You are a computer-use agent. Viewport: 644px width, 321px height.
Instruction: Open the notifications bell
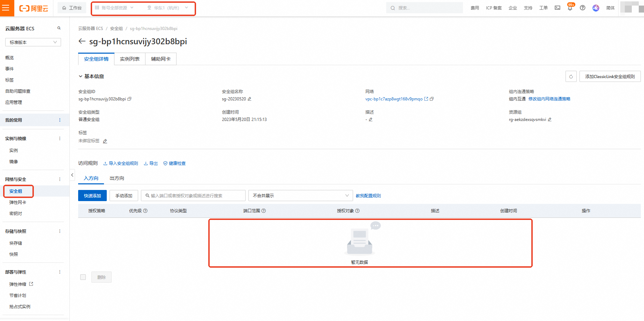click(570, 8)
